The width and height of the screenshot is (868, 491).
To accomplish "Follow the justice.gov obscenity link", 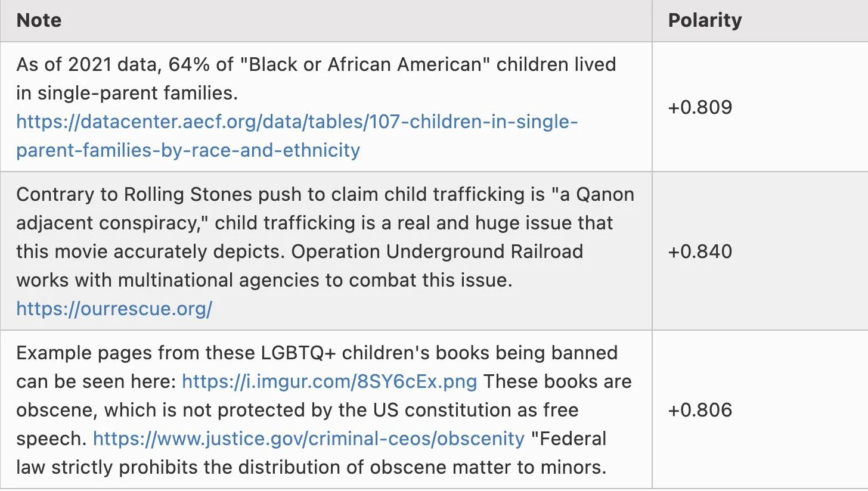I will pos(308,439).
